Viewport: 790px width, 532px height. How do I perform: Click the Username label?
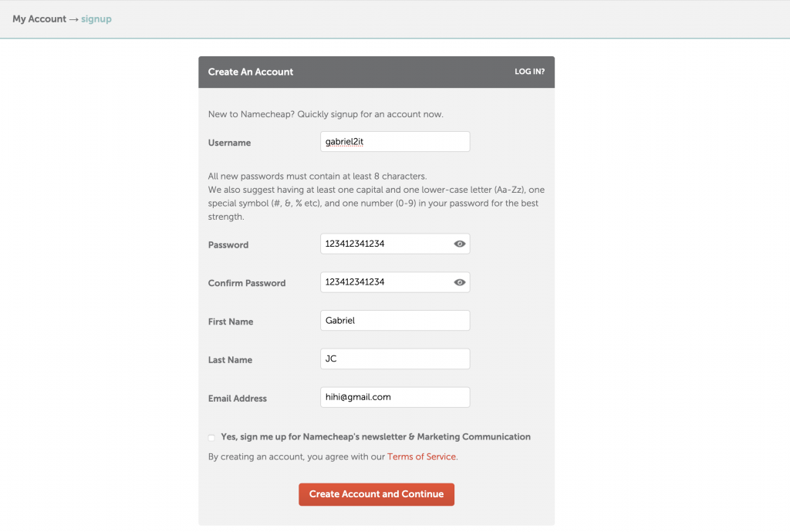point(229,143)
